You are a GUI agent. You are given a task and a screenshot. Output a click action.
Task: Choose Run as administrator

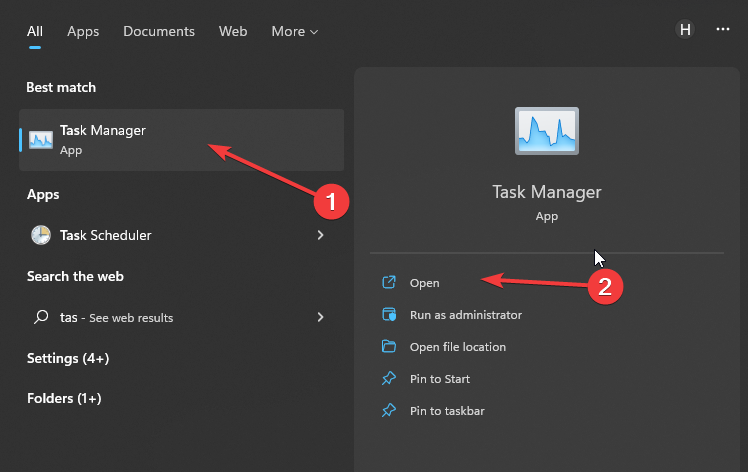(x=466, y=315)
